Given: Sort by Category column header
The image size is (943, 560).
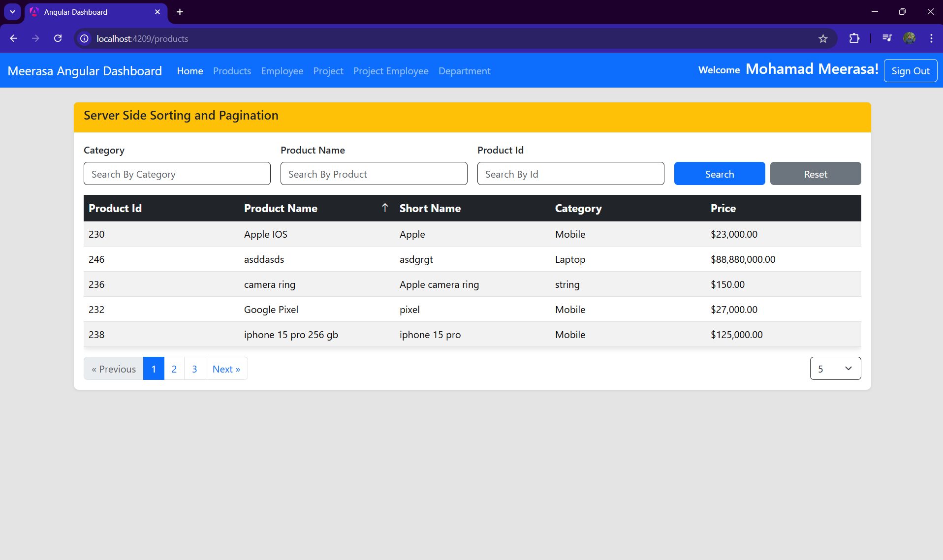Looking at the screenshot, I should pyautogui.click(x=578, y=208).
